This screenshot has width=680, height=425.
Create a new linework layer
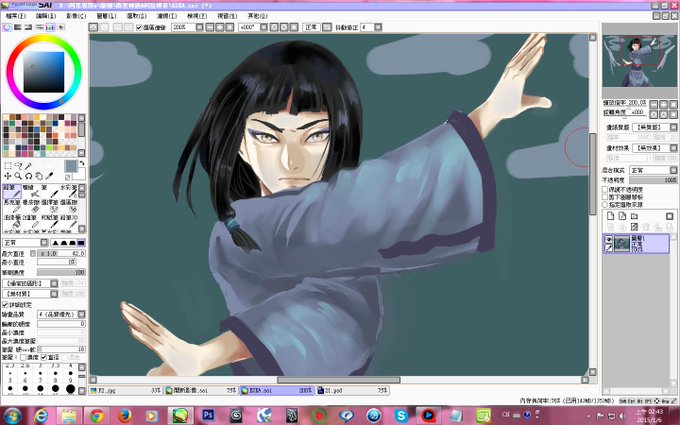click(622, 216)
